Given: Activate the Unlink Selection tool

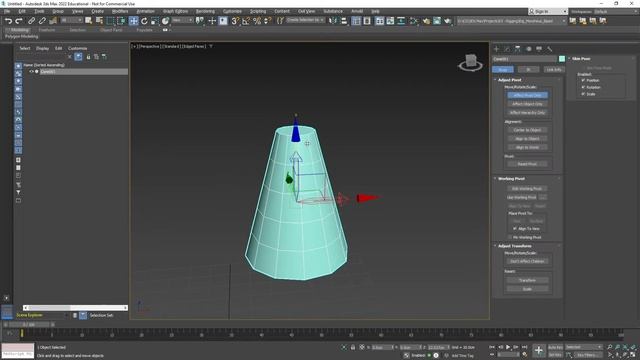Looking at the screenshot, I should 42,21.
